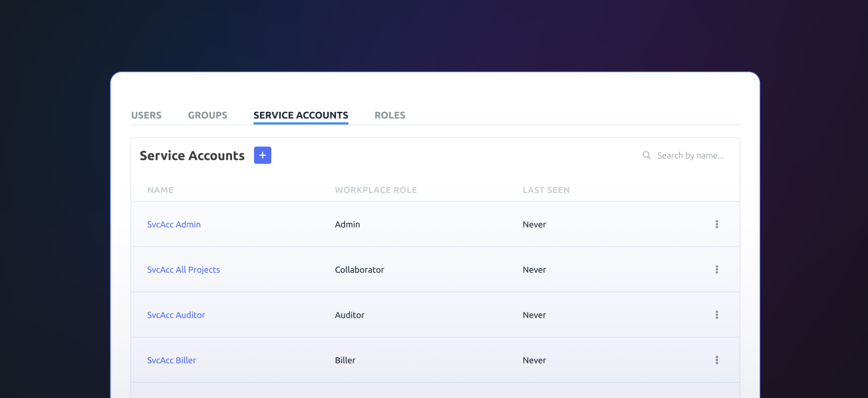868x398 pixels.
Task: Click the Last Seen column header
Action: tap(546, 190)
